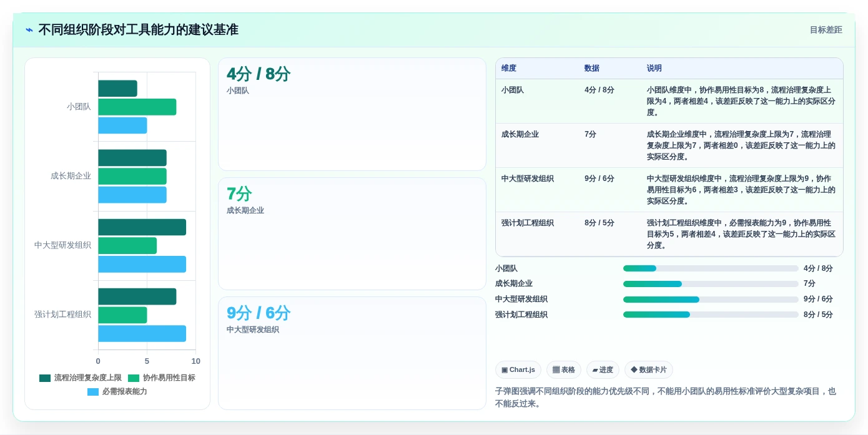Click the footnote starting with 子弹图强调

coord(666,398)
